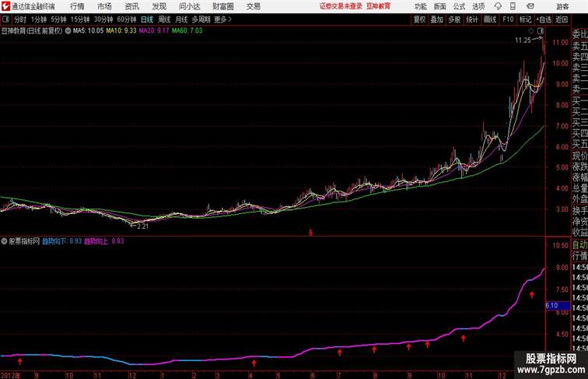Viewport: 588px width, 379px height.
Task: Click the 11.25 high price label
Action: click(x=523, y=40)
